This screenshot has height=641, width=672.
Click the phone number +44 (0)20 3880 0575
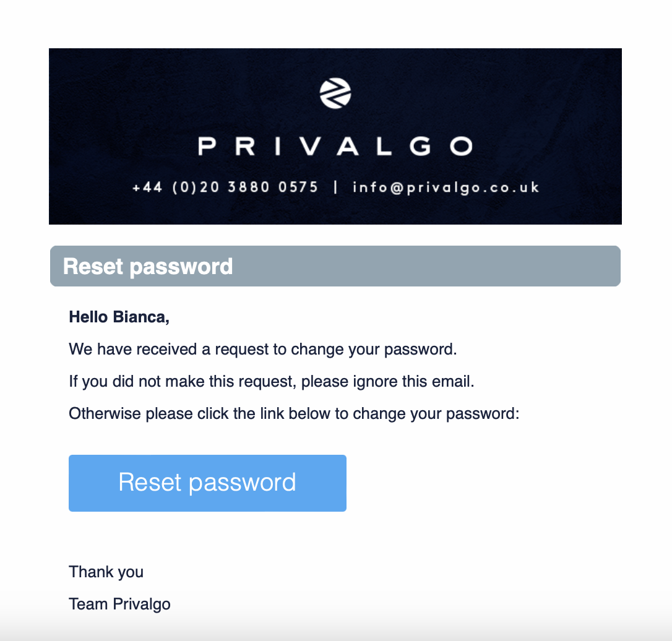(x=225, y=187)
